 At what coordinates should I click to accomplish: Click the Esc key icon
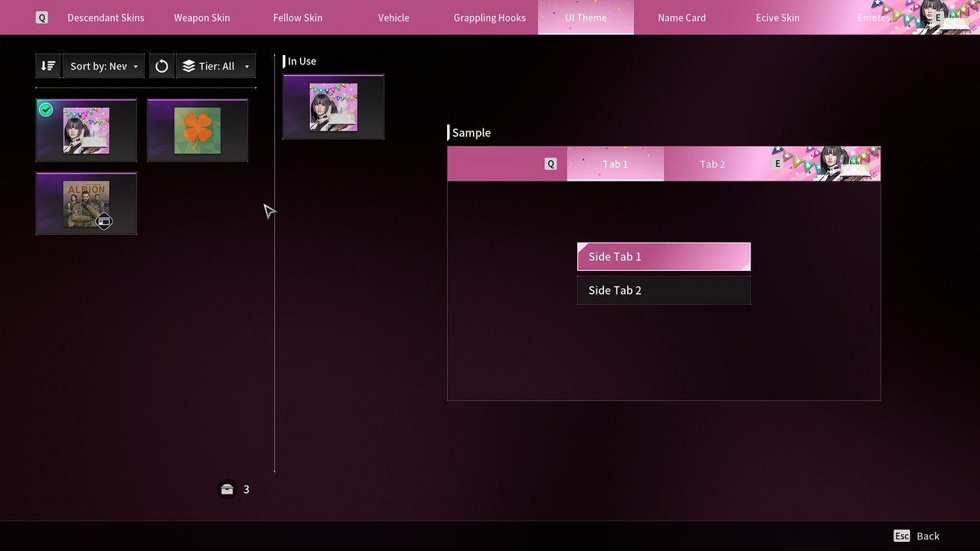(902, 536)
